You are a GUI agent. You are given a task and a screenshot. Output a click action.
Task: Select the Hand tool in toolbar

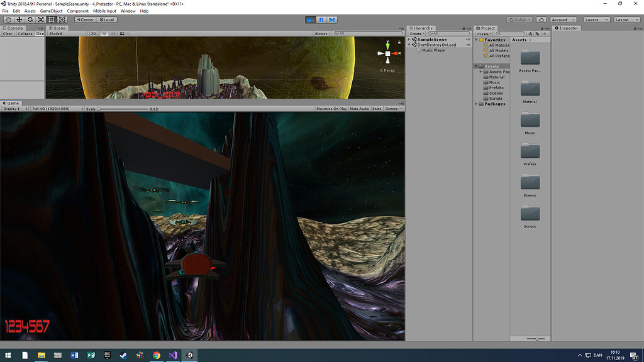(8, 19)
